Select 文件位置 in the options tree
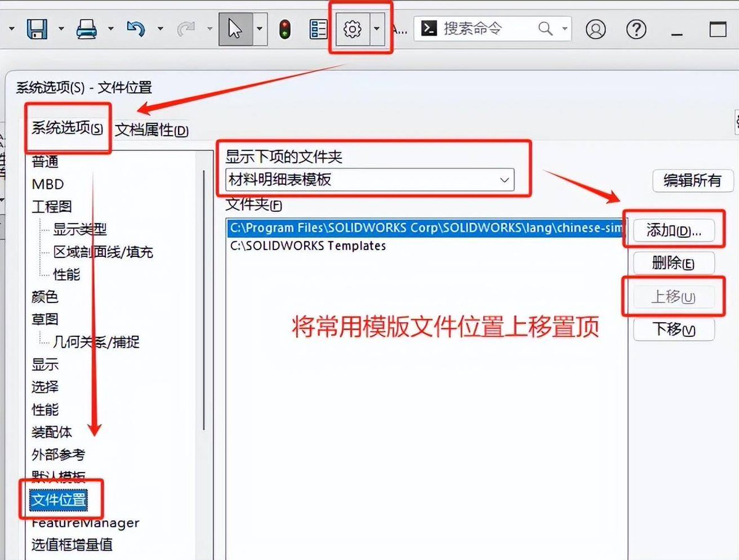The image size is (739, 560). [59, 500]
